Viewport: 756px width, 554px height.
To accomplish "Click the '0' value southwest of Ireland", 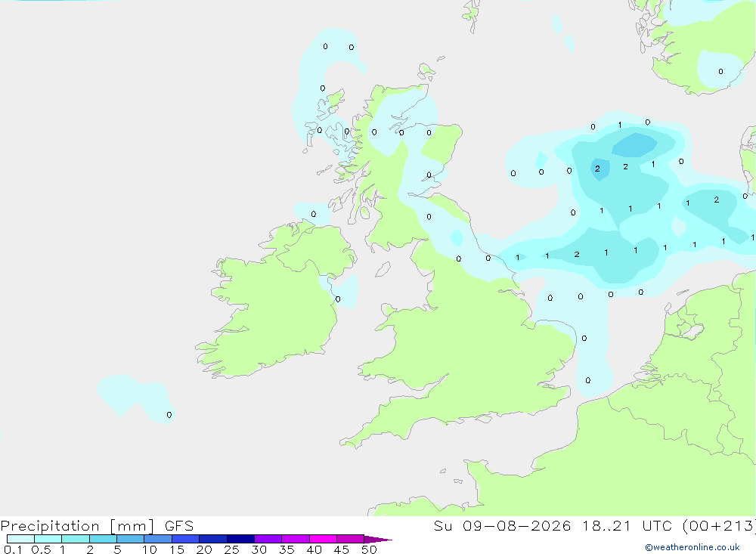I will coord(169,415).
